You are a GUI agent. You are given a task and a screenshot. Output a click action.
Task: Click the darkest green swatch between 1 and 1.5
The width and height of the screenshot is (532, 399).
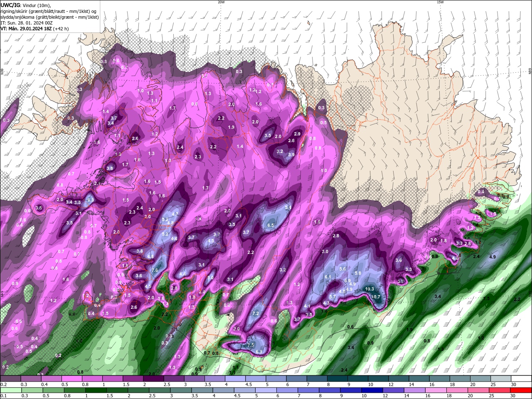(x=96, y=390)
